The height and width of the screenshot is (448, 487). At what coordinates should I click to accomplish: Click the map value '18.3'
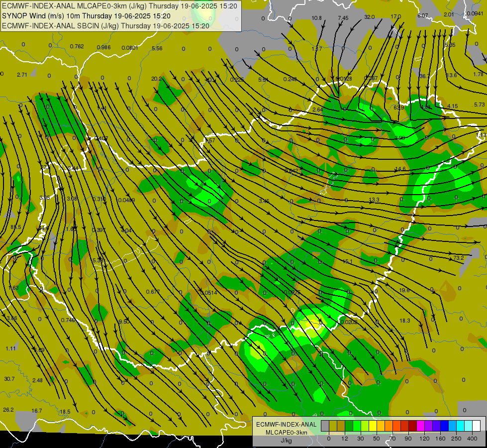click(405, 321)
